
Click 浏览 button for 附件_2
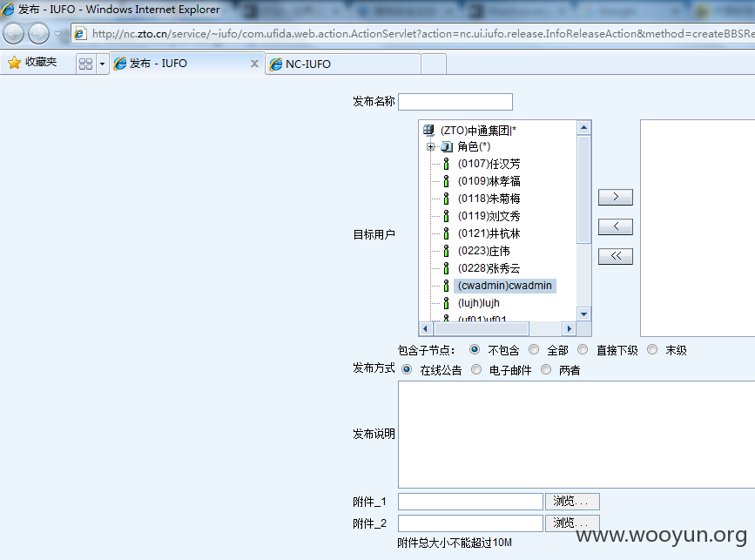(572, 523)
